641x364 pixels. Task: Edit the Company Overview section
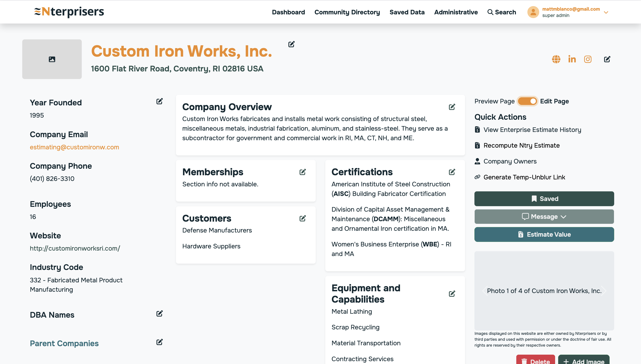click(x=452, y=107)
